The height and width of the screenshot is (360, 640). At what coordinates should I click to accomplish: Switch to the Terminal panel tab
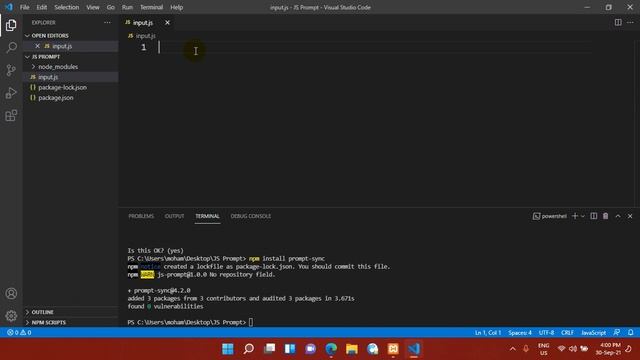[x=207, y=216]
